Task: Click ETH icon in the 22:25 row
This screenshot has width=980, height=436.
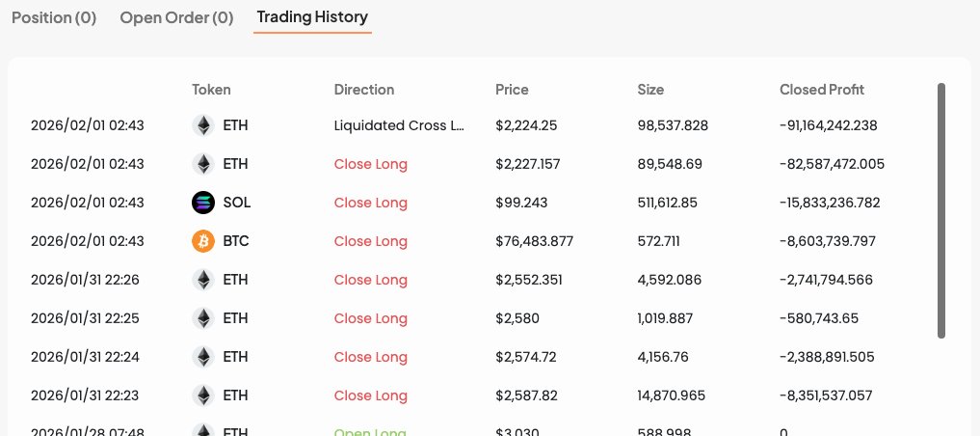Action: (x=202, y=318)
